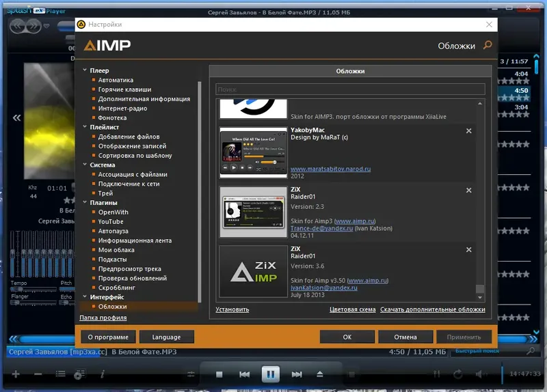Remove the YakobyMac skin with its X icon
Screen dimensions: 547x392
pyautogui.click(x=469, y=130)
